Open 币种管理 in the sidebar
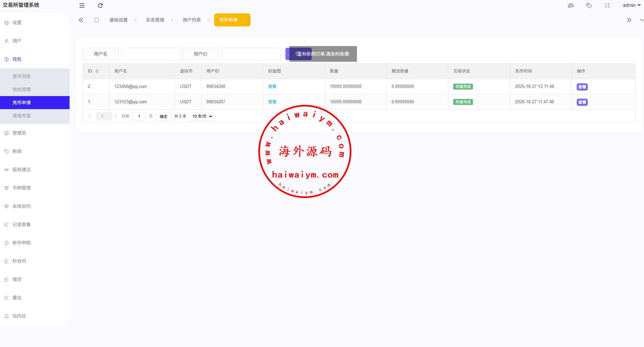 click(x=22, y=188)
